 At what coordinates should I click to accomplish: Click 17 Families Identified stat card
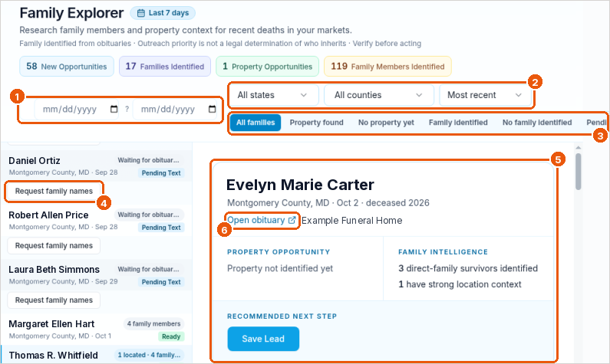pyautogui.click(x=165, y=67)
